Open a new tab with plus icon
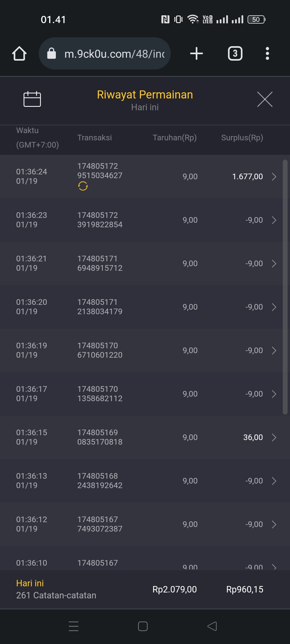 pos(196,53)
